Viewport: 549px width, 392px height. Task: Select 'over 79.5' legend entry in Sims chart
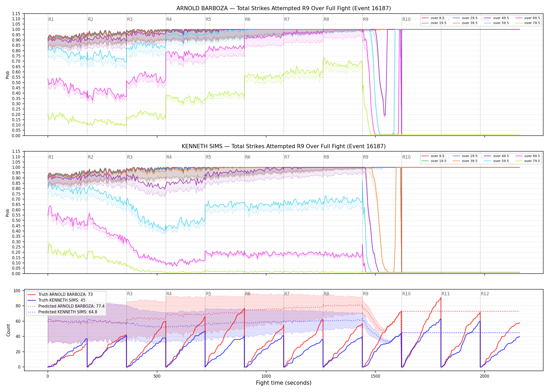[528, 161]
